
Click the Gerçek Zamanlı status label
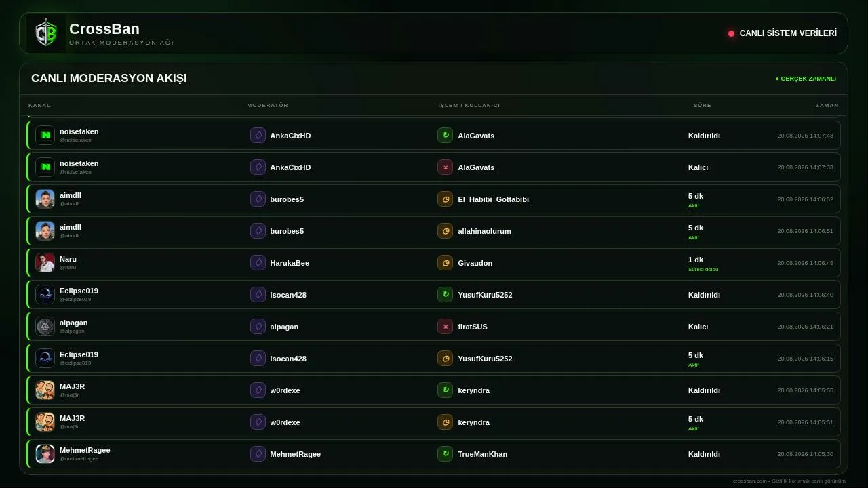(x=806, y=79)
